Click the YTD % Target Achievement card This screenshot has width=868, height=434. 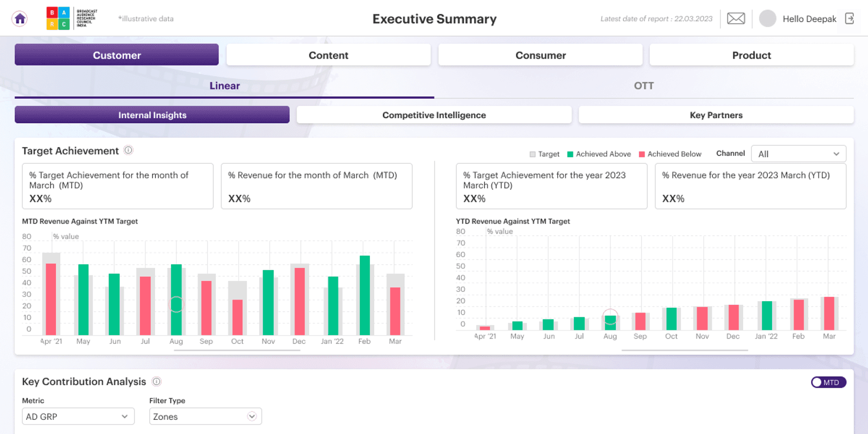pos(552,186)
